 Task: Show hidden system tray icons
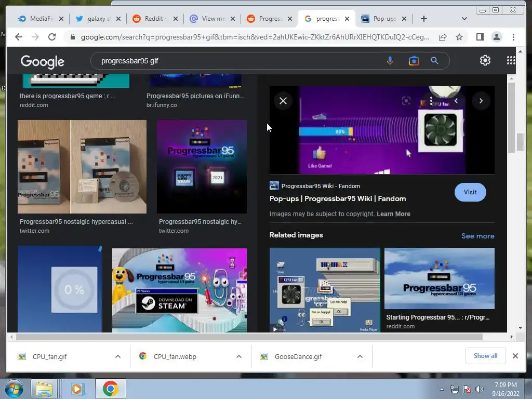pyautogui.click(x=442, y=389)
